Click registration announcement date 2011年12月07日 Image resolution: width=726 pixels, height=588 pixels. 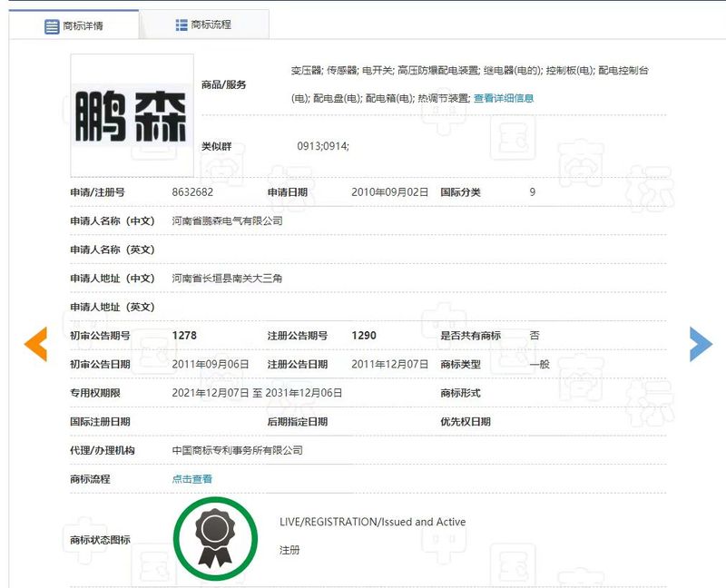coord(389,364)
